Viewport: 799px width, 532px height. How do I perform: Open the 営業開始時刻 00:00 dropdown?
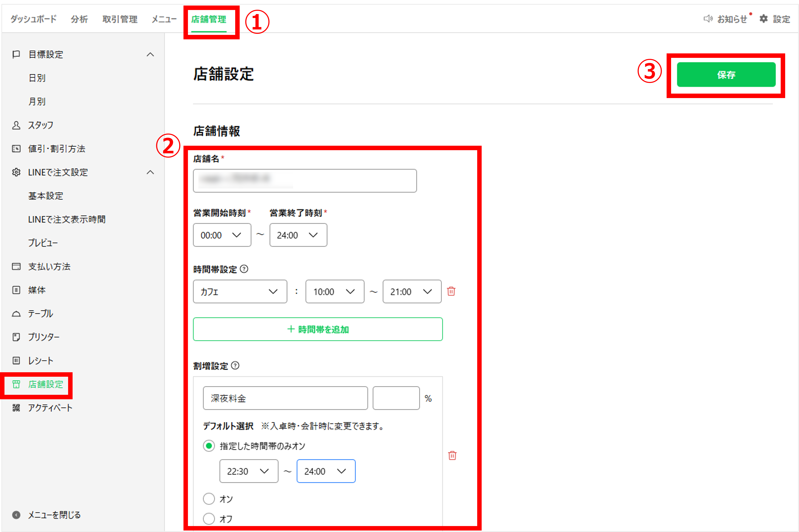coord(222,235)
